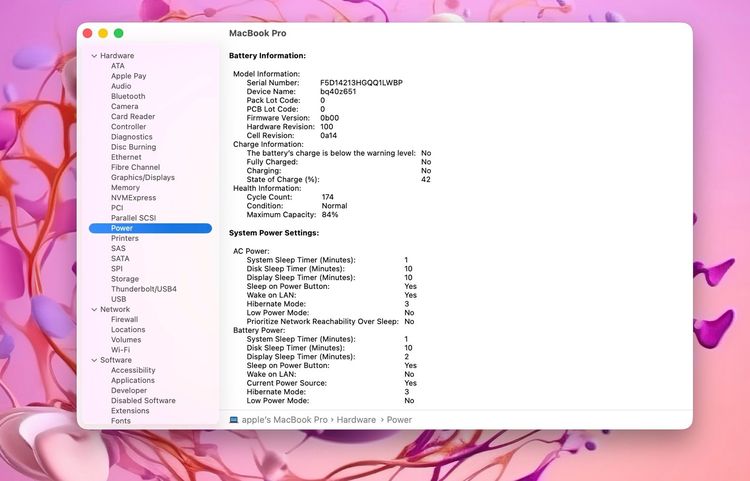Select Camera in the Hardware list
This screenshot has height=481, width=750.
(x=125, y=106)
